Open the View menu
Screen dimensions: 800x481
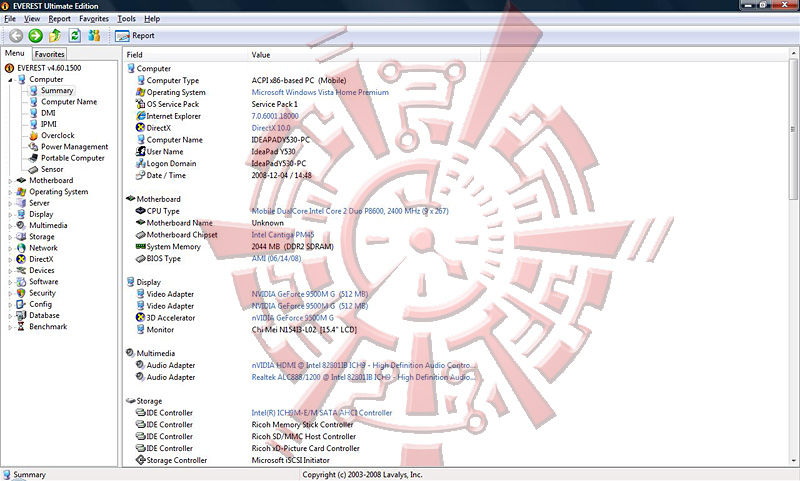32,19
